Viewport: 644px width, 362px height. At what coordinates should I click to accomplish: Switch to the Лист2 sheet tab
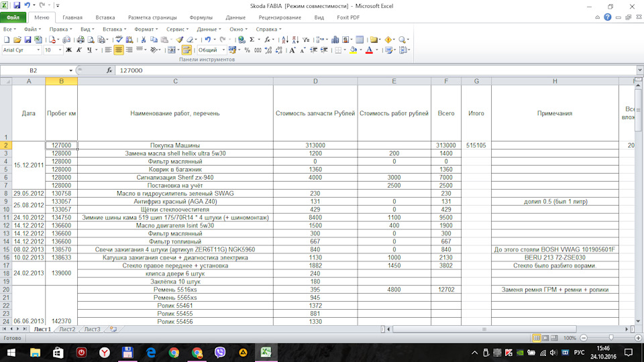[67, 329]
